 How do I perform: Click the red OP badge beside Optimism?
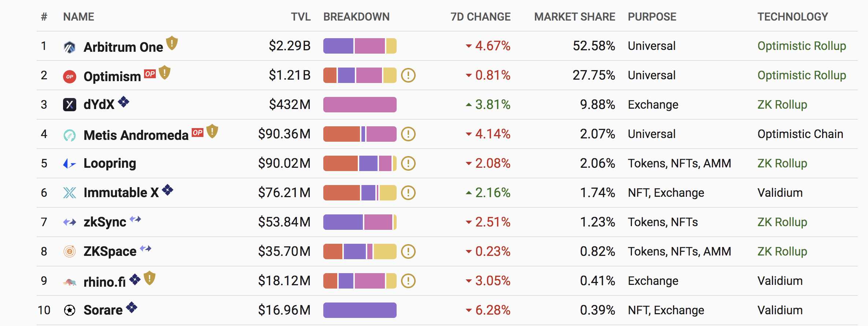(x=150, y=74)
